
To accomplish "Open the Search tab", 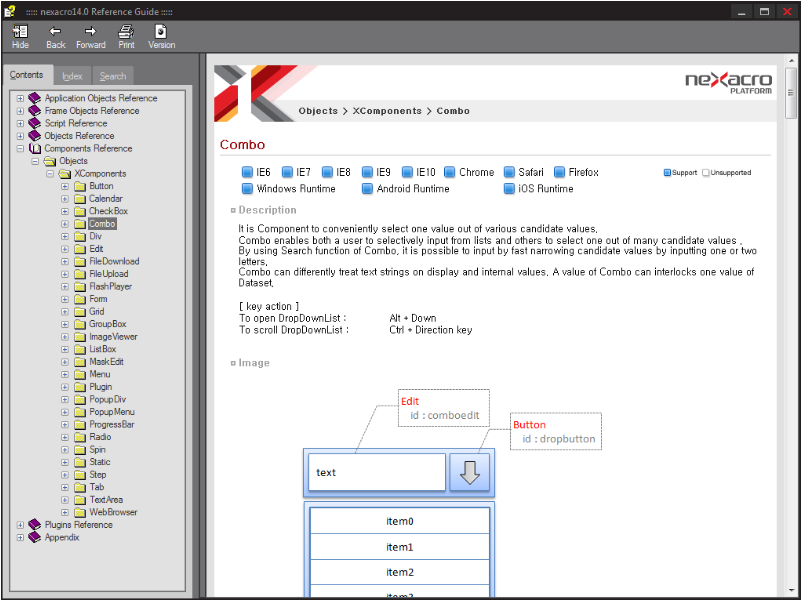I will tap(113, 76).
